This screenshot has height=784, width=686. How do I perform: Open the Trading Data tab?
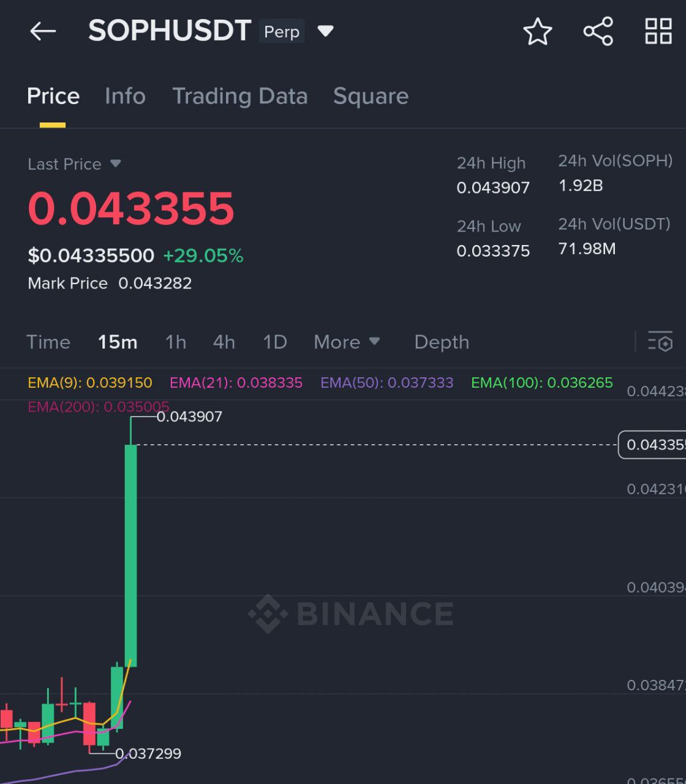240,96
